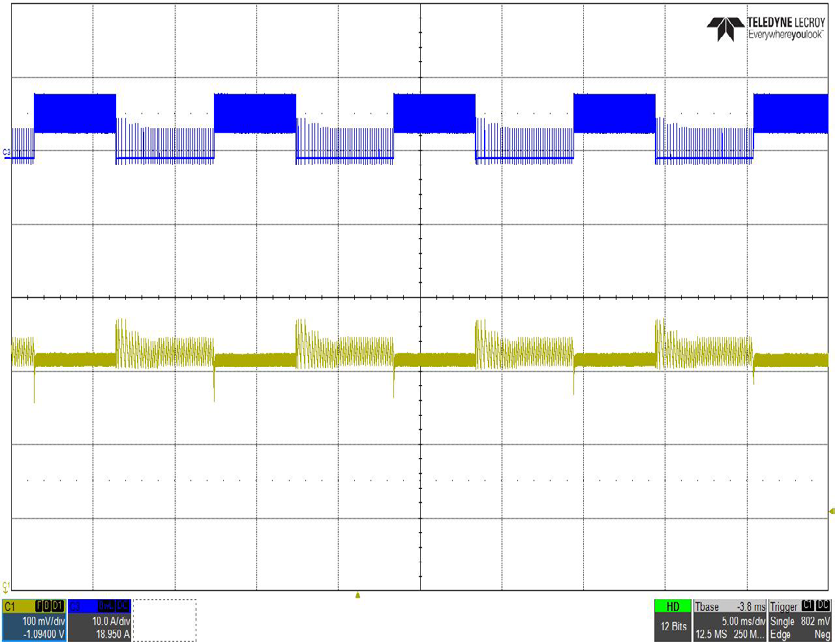835x642 pixels.
Task: Click the trigger level arrow on right edge
Action: point(830,512)
